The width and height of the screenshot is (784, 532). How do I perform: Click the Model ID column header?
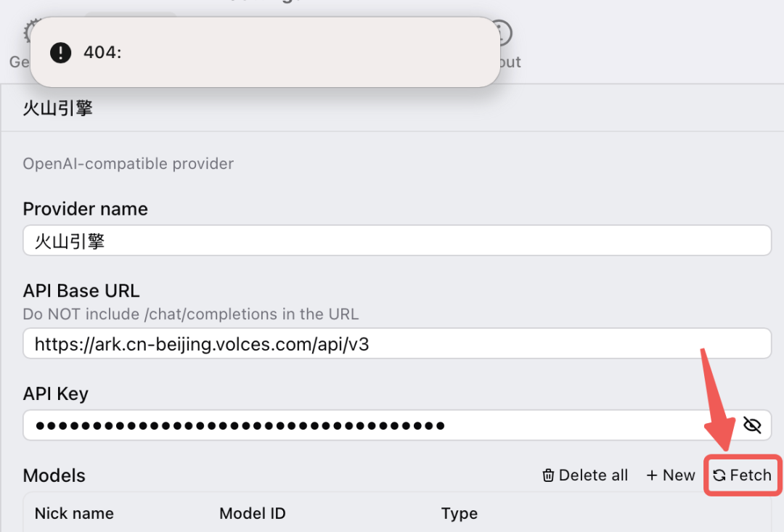coord(252,514)
